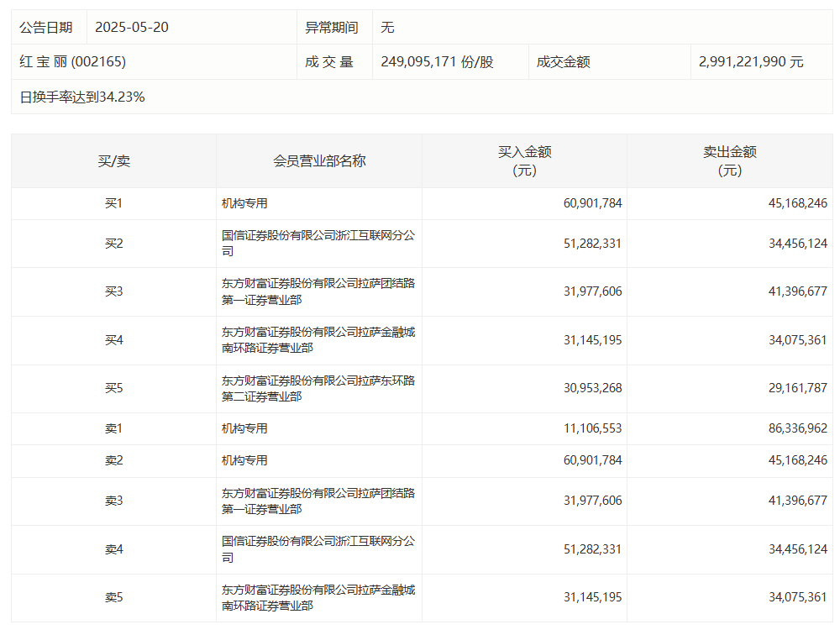Click sell amount 29,161,787

[x=798, y=387]
